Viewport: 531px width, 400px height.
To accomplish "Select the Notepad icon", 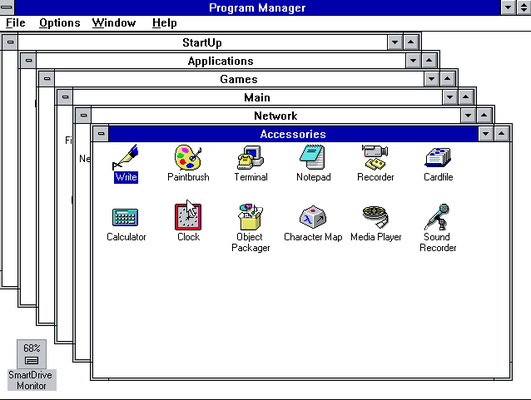I will pyautogui.click(x=313, y=157).
